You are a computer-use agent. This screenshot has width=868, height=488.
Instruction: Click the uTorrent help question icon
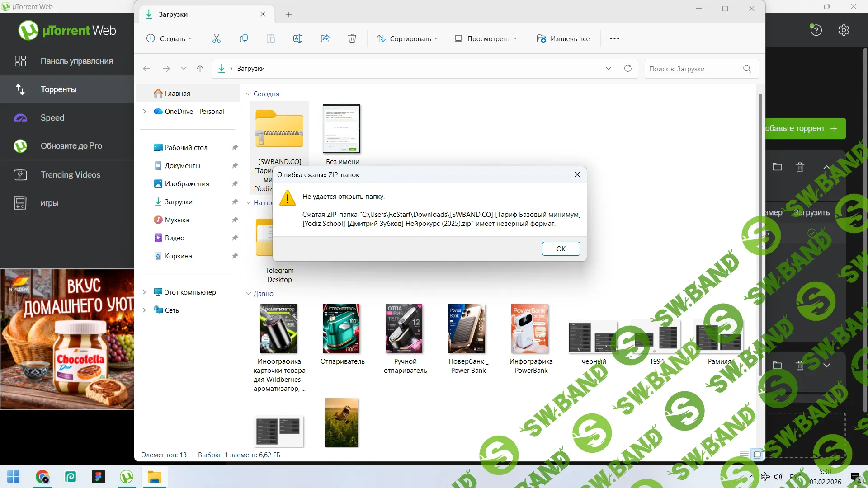tap(816, 30)
